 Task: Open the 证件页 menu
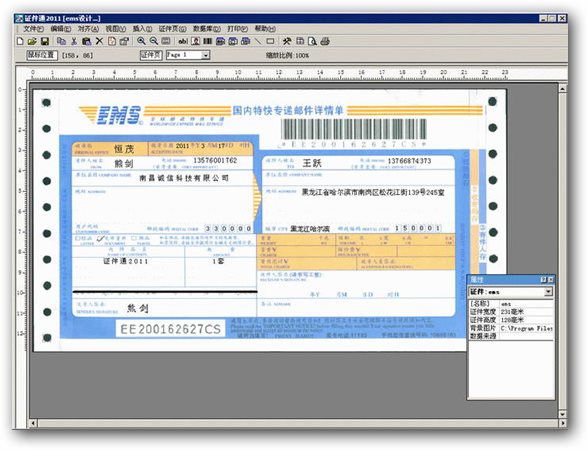172,29
